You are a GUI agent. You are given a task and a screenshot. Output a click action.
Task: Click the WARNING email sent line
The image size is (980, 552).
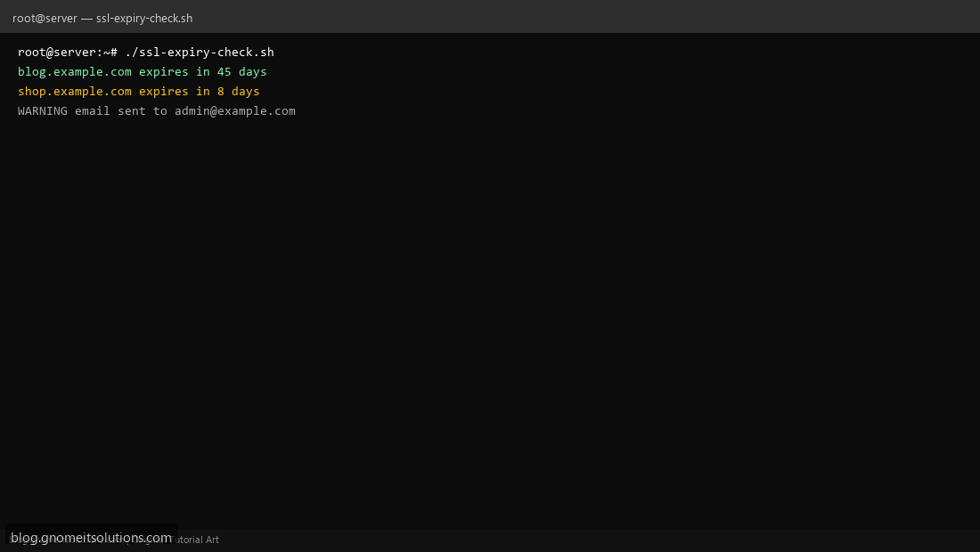(156, 111)
